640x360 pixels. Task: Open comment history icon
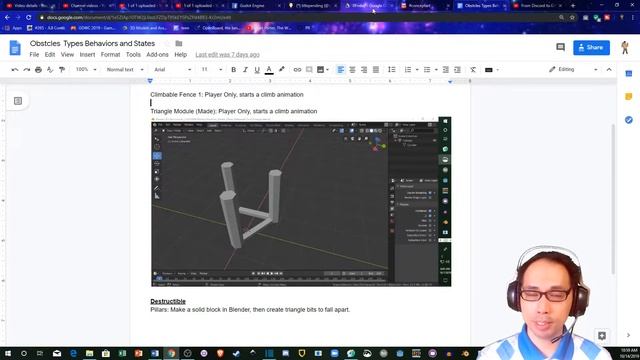click(x=560, y=47)
